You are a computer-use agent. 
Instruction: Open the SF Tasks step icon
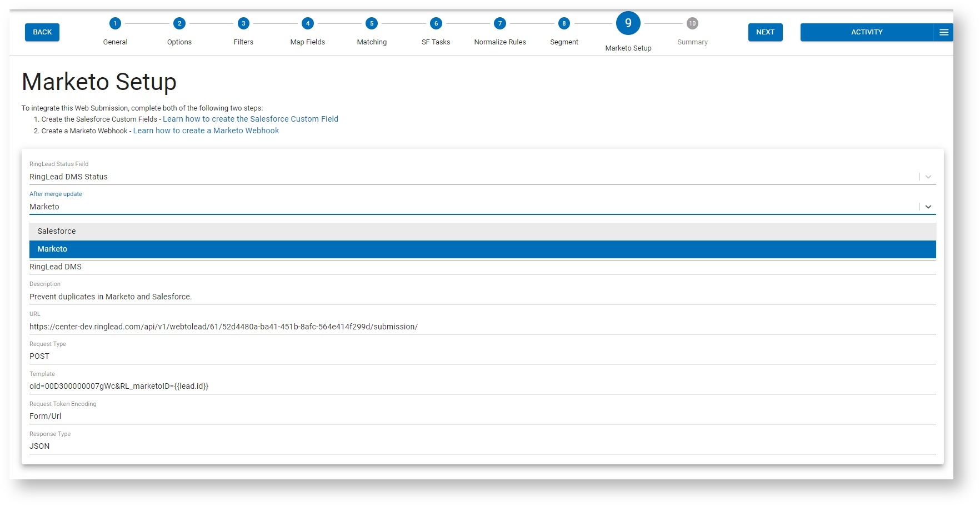tap(436, 23)
